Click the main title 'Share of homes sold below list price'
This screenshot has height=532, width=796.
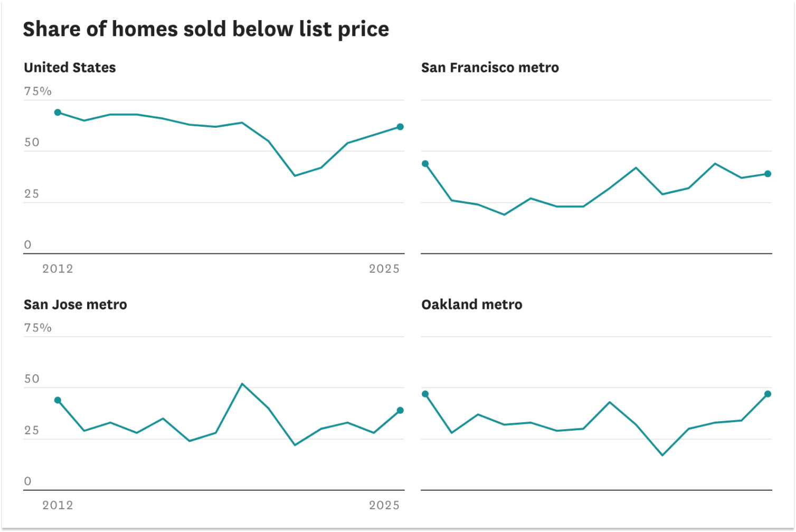point(206,29)
